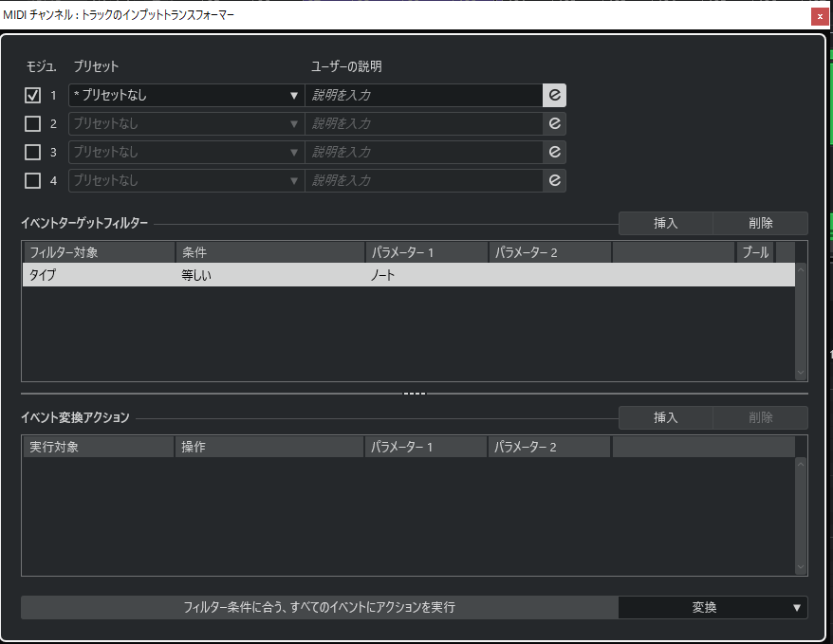833x644 pixels.
Task: Enable module 3 checkbox
Action: click(32, 153)
